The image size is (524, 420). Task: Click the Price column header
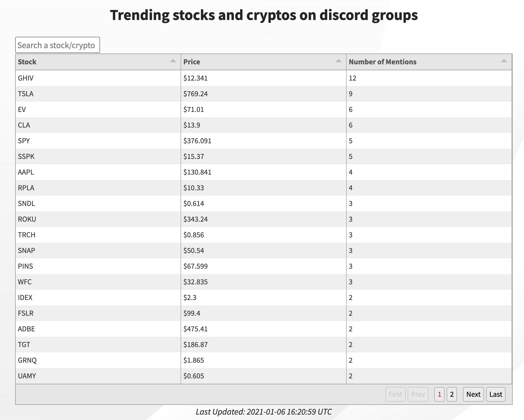pos(264,62)
